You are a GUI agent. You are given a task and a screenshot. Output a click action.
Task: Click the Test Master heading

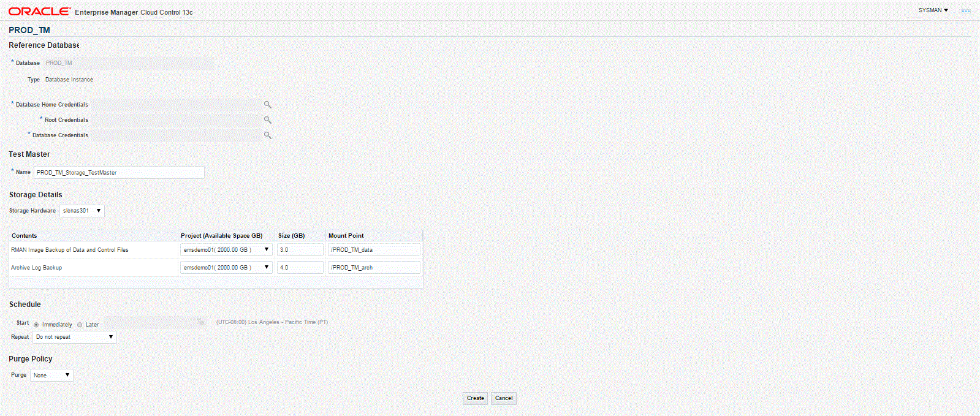(x=29, y=154)
